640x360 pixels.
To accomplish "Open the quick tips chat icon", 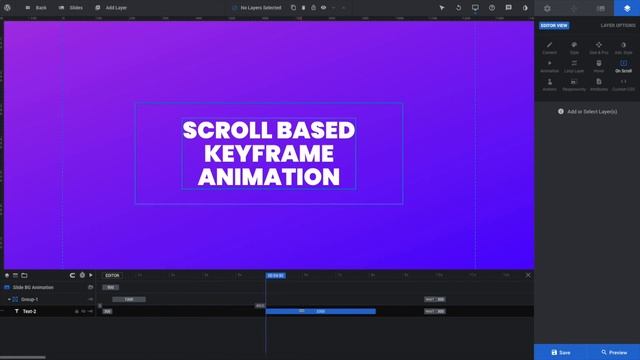I will point(509,8).
